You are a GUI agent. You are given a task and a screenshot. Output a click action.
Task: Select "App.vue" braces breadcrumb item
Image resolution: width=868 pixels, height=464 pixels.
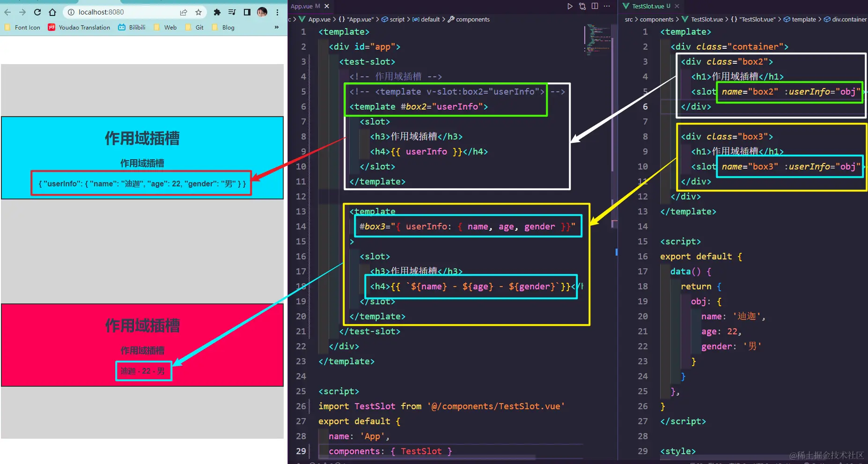click(x=356, y=19)
